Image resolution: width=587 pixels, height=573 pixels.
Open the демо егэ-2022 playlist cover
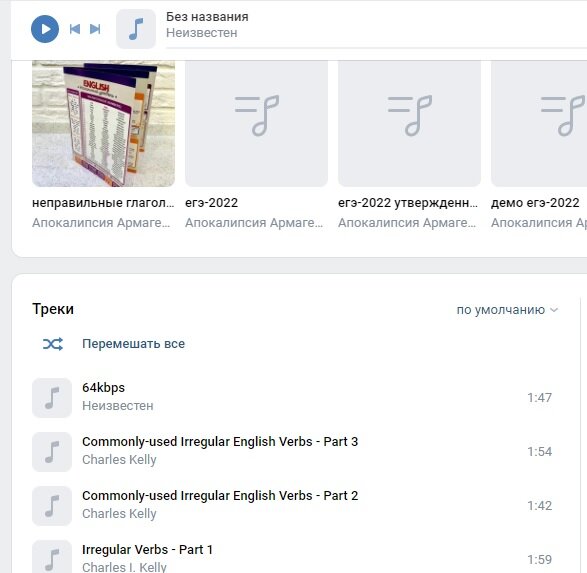pos(539,123)
